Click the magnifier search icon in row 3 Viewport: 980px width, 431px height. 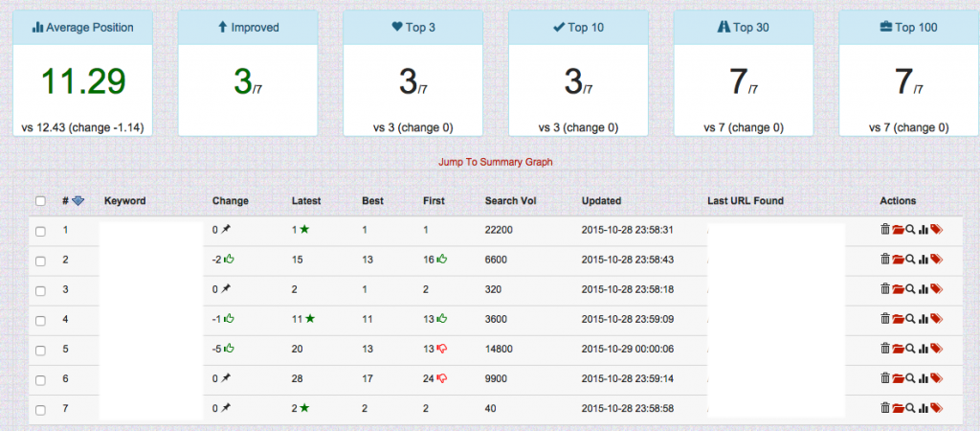coord(910,289)
